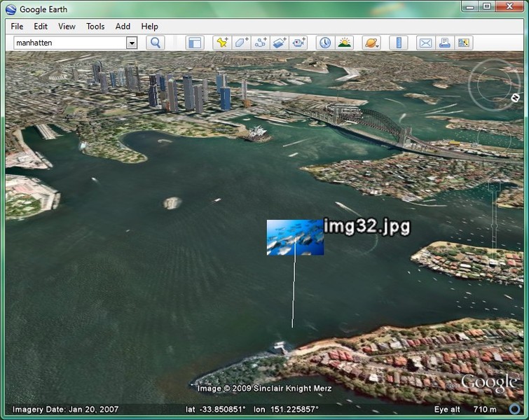Show historical imagery clock icon
The image size is (529, 420).
(325, 43)
